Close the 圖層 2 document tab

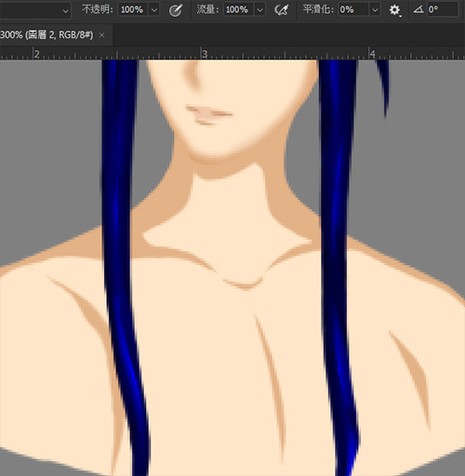101,35
